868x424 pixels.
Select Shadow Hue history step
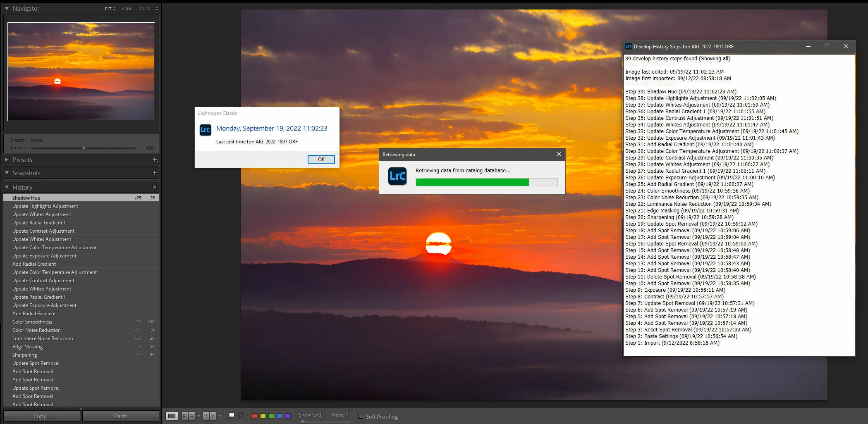(81, 198)
